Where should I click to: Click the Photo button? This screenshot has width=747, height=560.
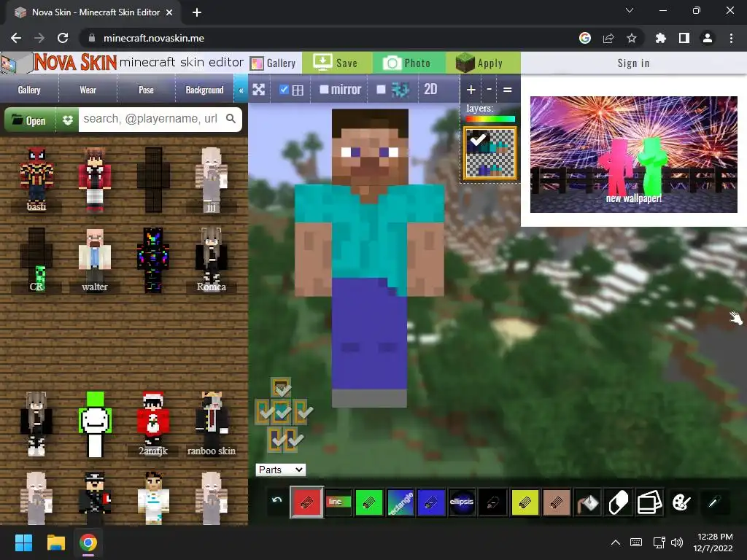[x=409, y=63]
